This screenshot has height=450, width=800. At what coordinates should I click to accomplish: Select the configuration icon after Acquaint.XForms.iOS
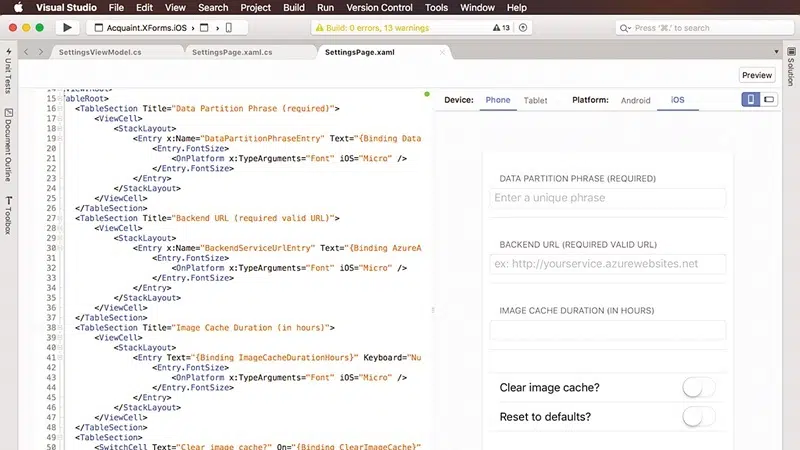[x=204, y=28]
